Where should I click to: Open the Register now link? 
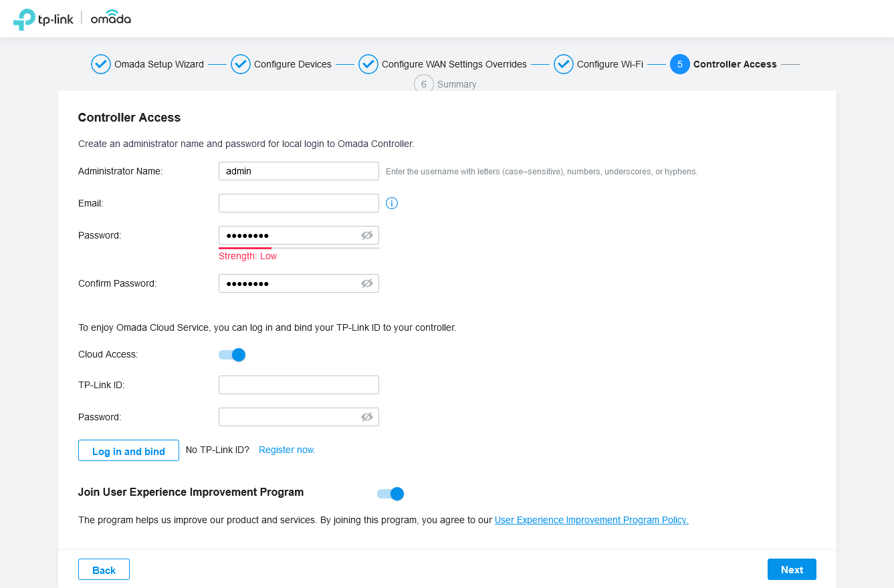coord(287,450)
